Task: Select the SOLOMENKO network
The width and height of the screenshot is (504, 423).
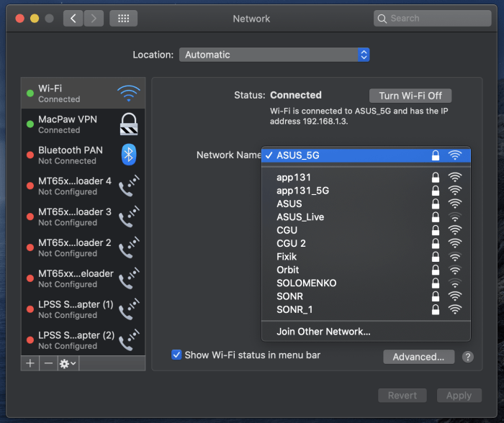Action: [366, 283]
